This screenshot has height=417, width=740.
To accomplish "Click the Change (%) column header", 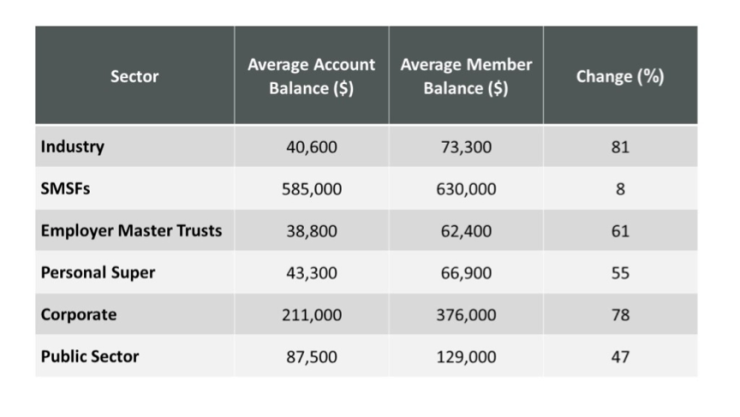I will point(620,76).
